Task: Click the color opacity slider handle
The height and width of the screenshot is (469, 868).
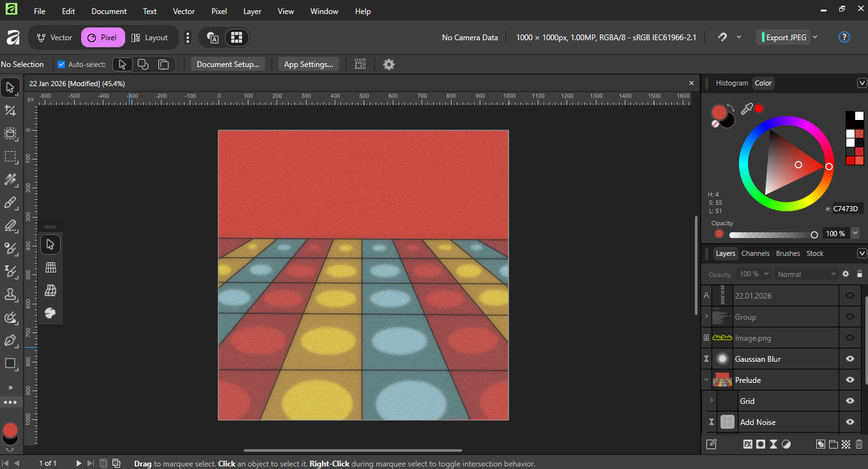Action: pos(814,234)
